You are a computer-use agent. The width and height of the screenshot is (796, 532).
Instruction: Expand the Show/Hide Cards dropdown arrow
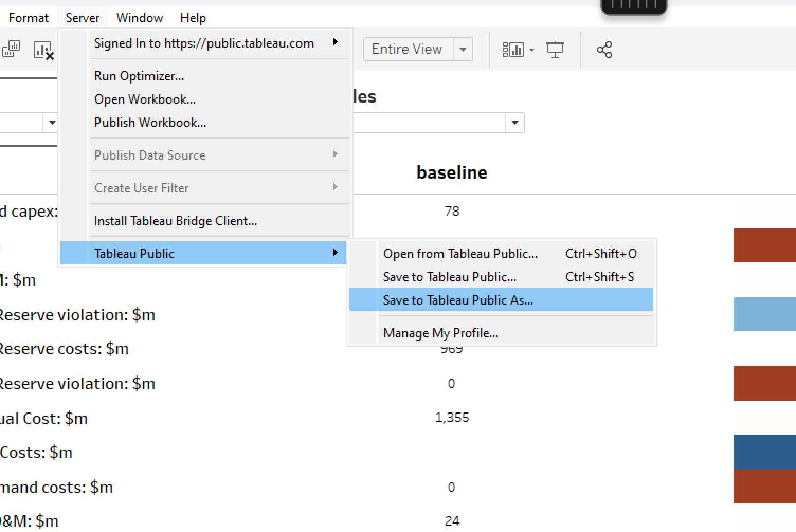coord(532,50)
